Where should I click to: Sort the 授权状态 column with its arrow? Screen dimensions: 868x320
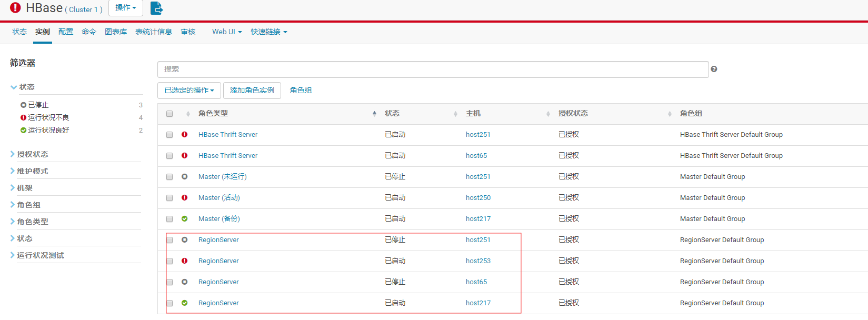670,114
